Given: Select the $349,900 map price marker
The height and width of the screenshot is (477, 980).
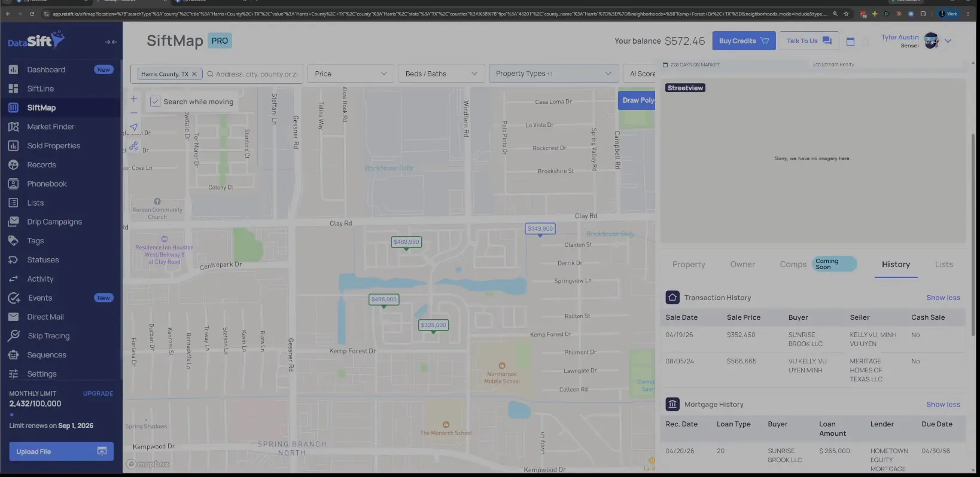Looking at the screenshot, I should coord(540,229).
